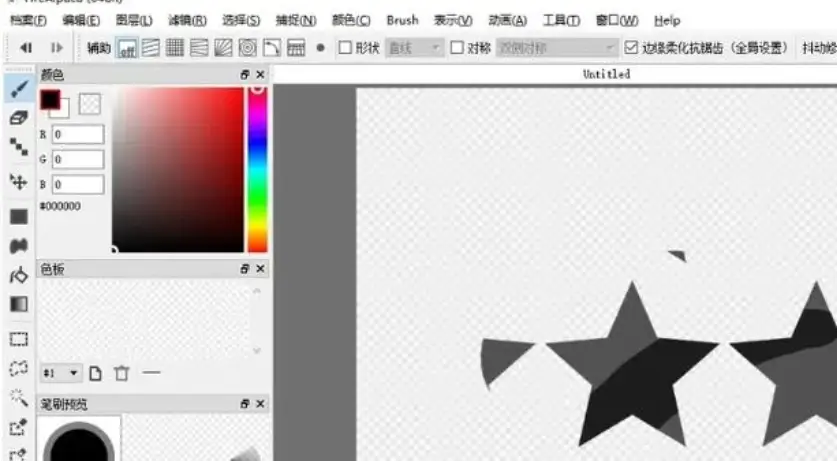Open the symmetry mode dropdown
Viewport: 837px width, 461px height.
(557, 48)
